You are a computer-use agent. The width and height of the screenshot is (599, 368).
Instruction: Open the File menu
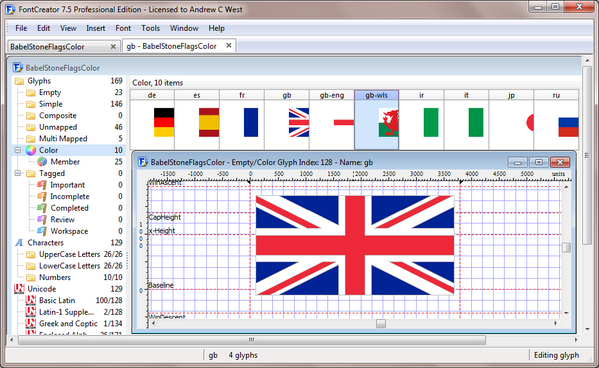point(21,28)
